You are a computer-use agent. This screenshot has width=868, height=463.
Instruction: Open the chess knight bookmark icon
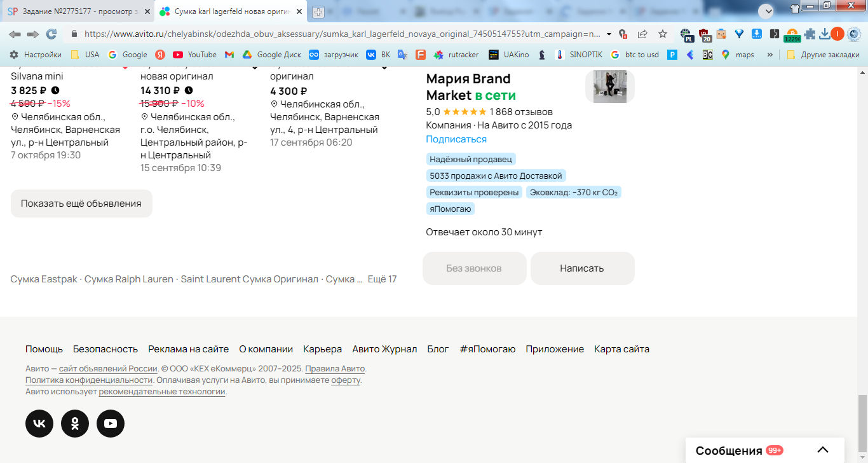click(x=542, y=55)
